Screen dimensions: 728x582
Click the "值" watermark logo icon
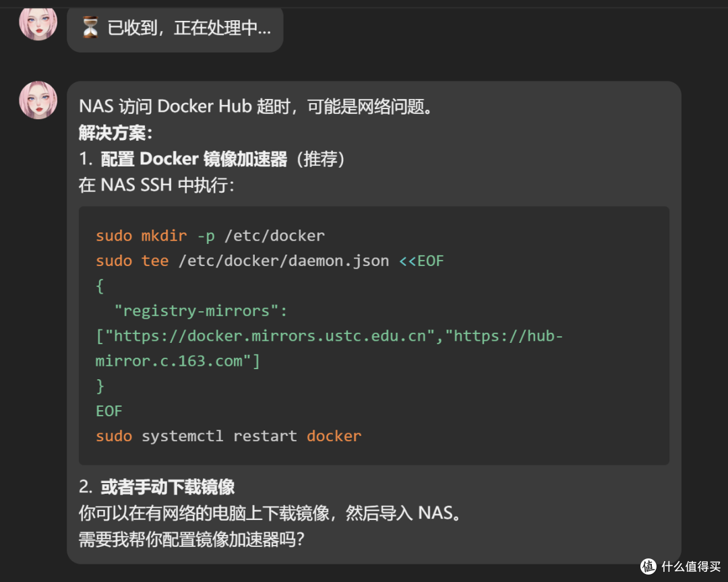(x=648, y=566)
